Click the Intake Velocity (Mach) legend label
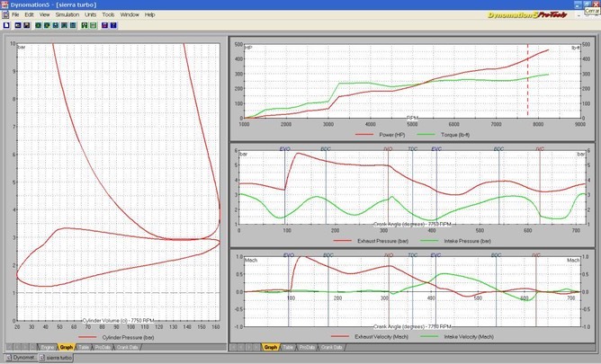This screenshot has width=601, height=364. pos(469,337)
